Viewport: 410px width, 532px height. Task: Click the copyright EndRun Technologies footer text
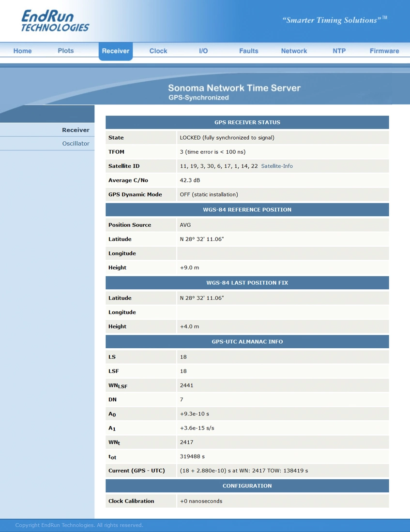(x=79, y=525)
